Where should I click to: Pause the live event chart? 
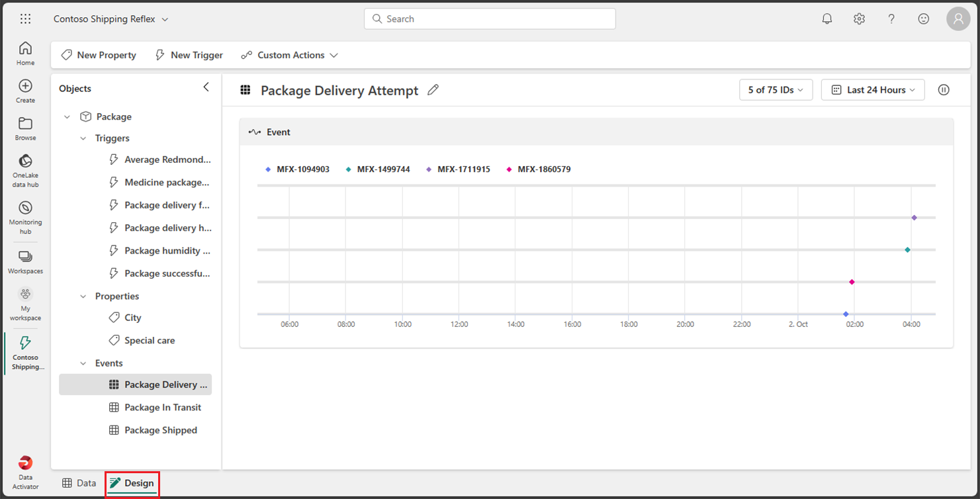(944, 90)
